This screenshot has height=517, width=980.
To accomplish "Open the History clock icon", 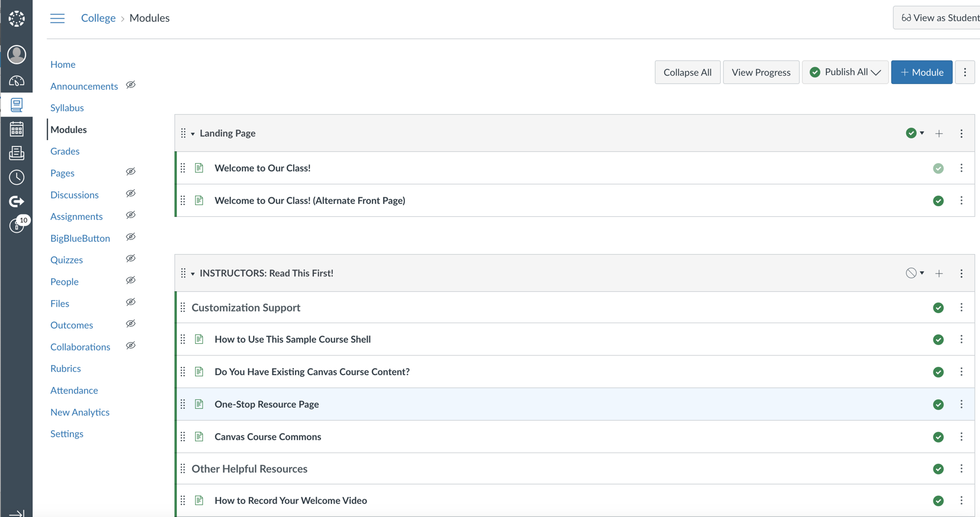I will (17, 177).
